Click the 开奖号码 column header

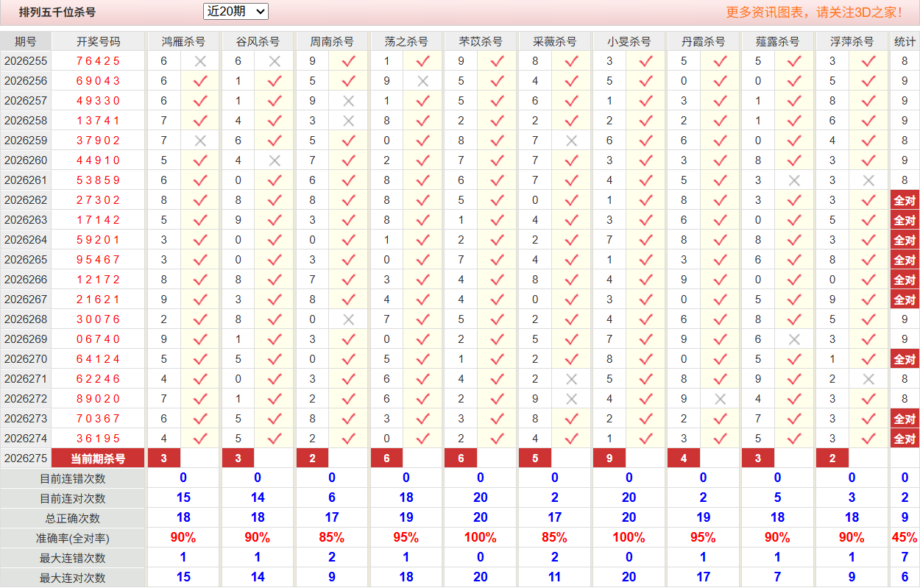click(x=98, y=41)
